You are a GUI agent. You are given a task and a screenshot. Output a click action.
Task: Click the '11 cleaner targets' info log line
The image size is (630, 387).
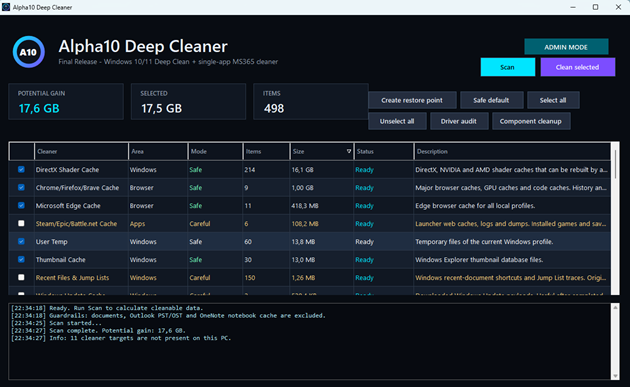(x=121, y=338)
